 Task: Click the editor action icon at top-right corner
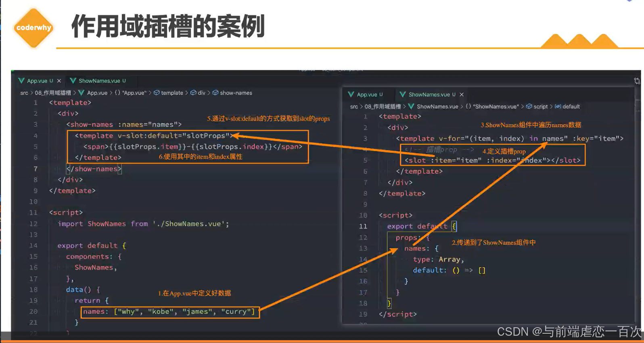coord(637,81)
